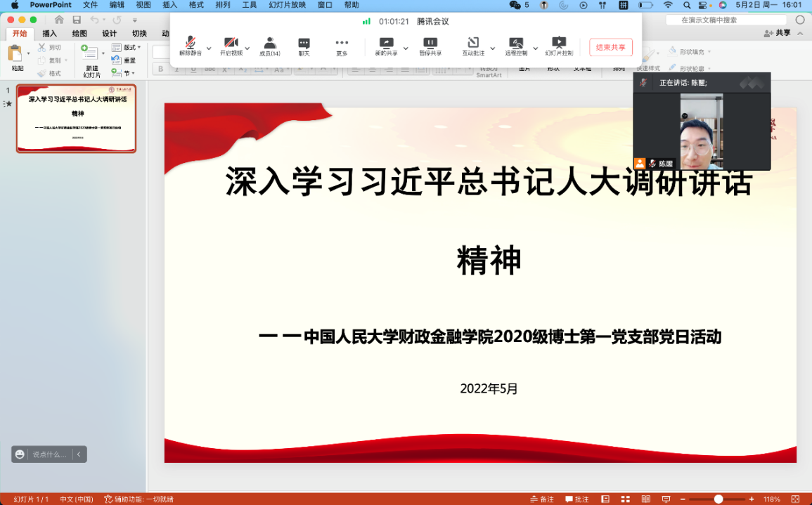Click the presentation search field
The width and height of the screenshot is (812, 505).
point(731,20)
